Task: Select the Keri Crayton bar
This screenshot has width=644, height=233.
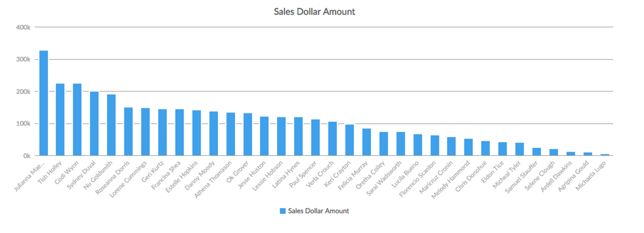Action: (x=350, y=140)
